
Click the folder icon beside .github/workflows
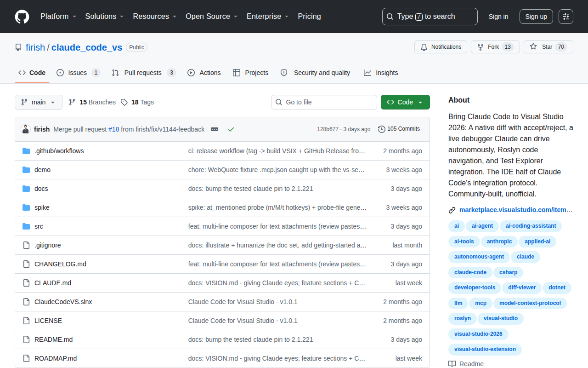click(26, 151)
